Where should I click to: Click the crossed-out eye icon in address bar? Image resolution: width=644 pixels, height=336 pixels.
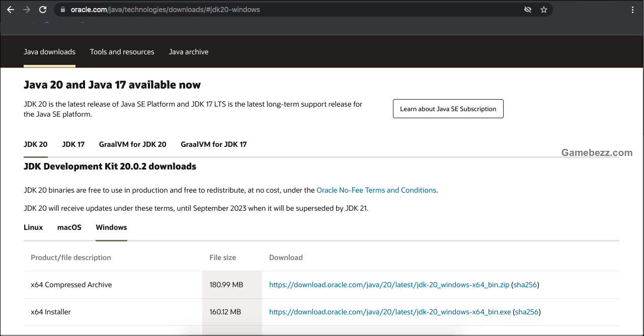click(528, 10)
